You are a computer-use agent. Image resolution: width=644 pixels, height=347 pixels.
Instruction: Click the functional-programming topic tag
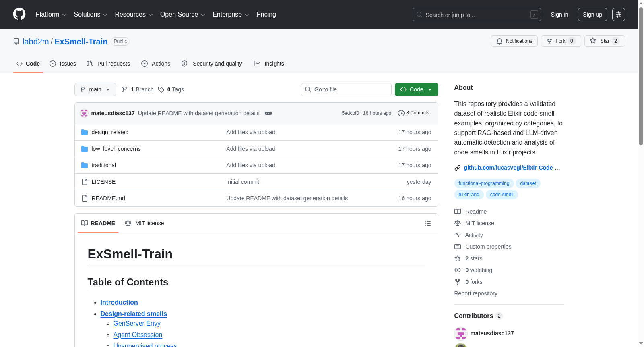[484, 183]
